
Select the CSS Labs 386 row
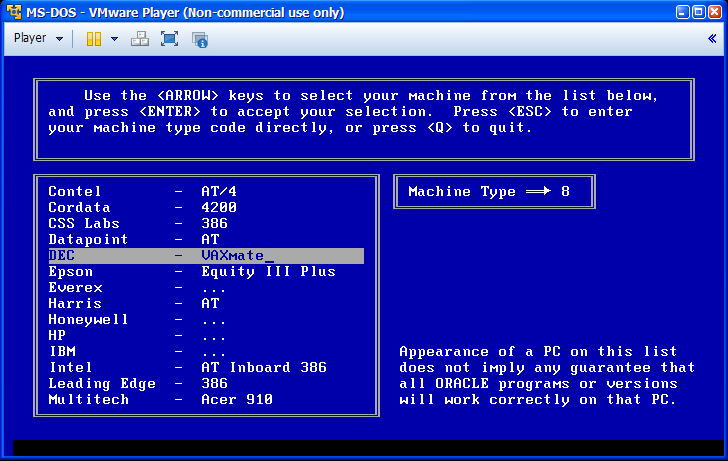(x=206, y=223)
